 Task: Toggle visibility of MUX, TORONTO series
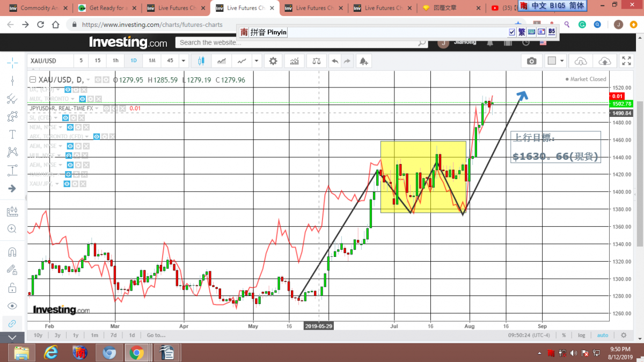tap(83, 99)
